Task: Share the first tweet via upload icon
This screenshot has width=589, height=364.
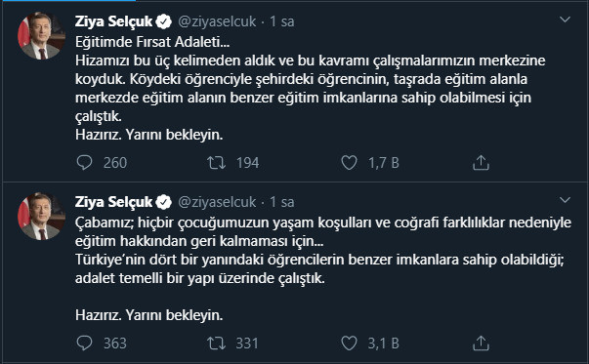Action: [481, 163]
